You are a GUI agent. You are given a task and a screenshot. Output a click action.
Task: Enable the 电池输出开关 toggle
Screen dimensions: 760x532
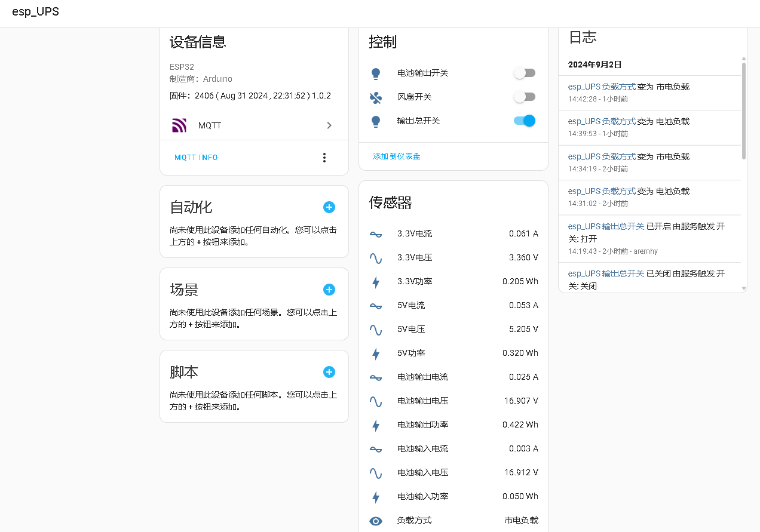524,73
